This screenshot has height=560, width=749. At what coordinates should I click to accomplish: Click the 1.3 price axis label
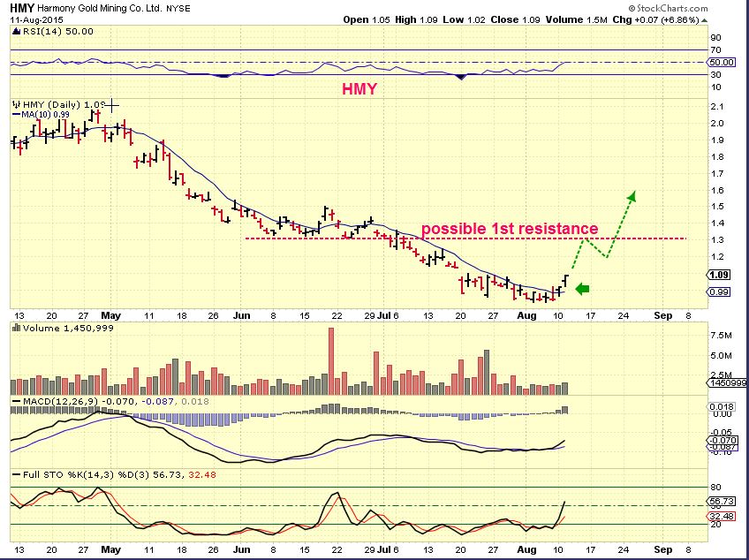coord(717,240)
